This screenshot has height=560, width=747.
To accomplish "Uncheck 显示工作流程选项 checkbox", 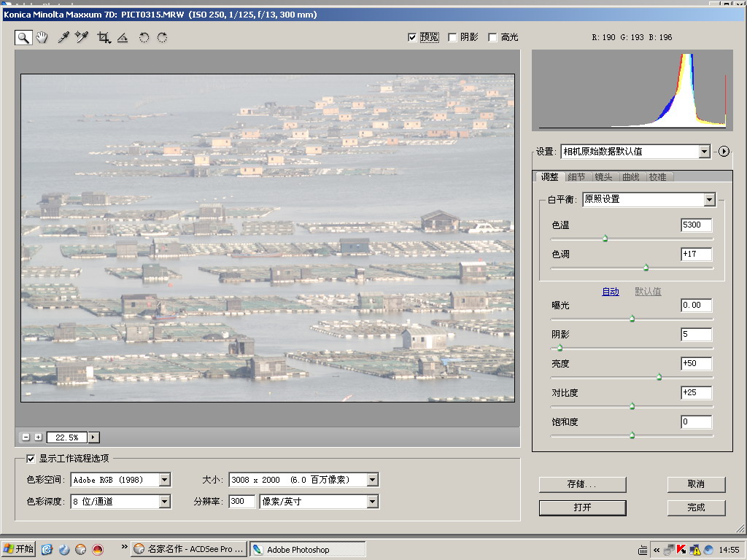I will click(31, 459).
